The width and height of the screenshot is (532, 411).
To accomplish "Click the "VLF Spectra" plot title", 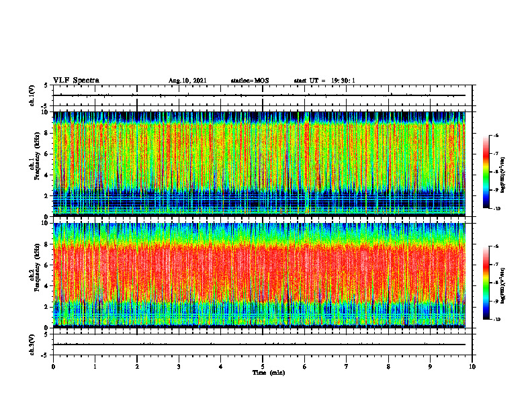I will [x=76, y=81].
